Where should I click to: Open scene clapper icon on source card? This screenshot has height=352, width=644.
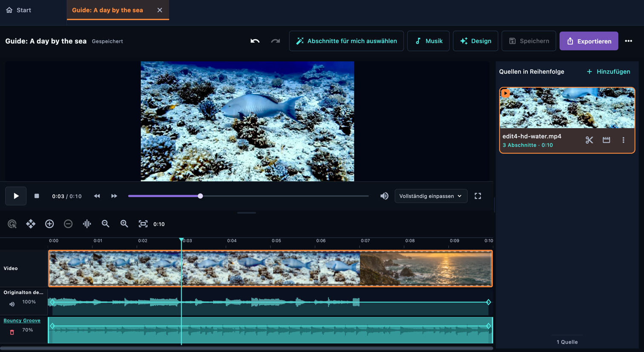[606, 140]
